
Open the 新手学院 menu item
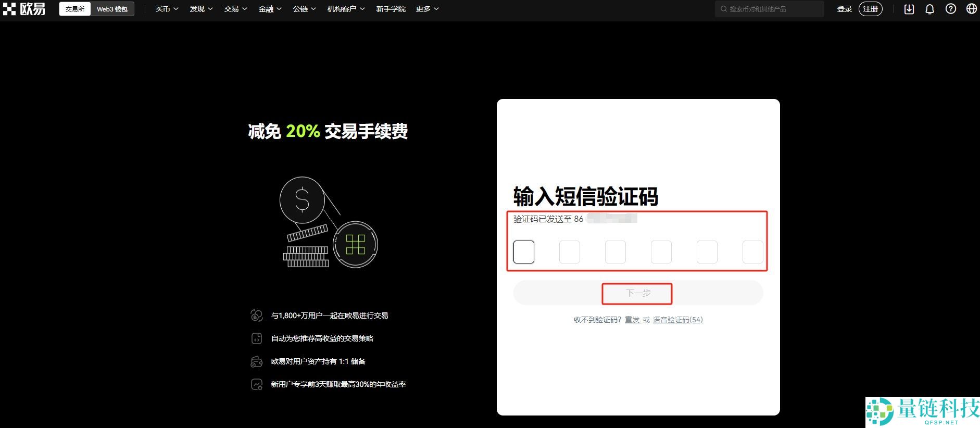click(391, 9)
